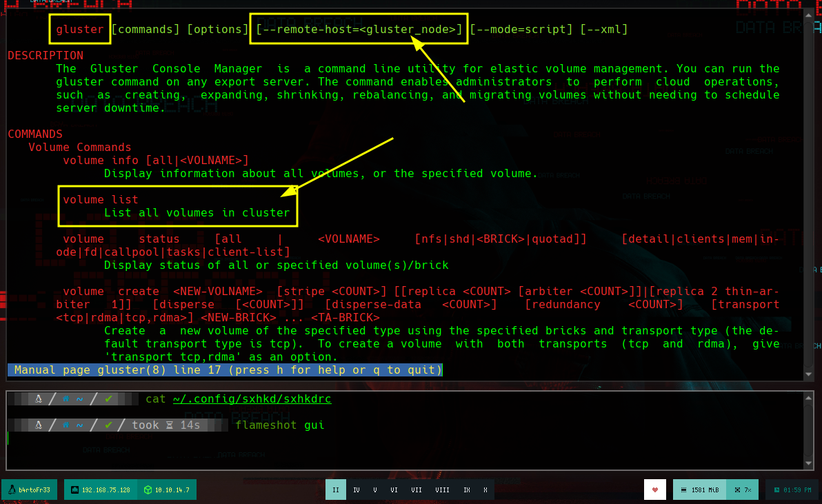822x504 pixels.
Task: Switch to workspace VI
Action: 394,490
